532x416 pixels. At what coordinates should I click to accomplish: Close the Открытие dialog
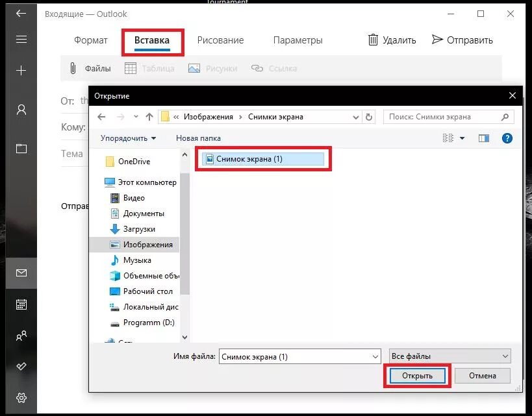513,96
